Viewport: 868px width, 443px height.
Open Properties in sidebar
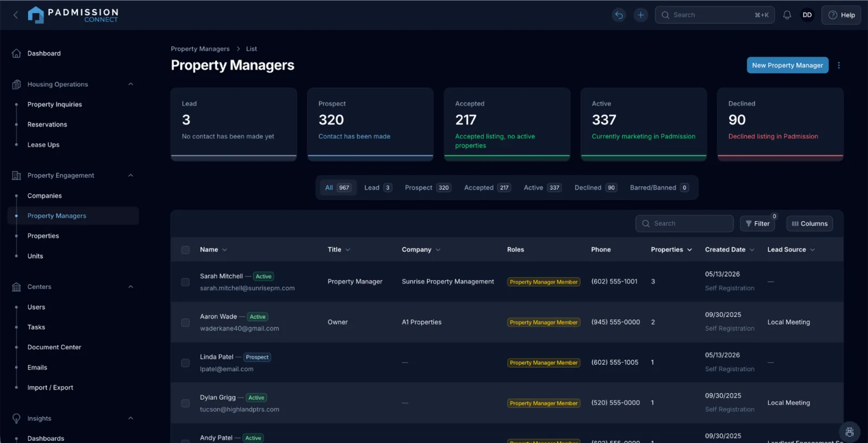pos(43,236)
